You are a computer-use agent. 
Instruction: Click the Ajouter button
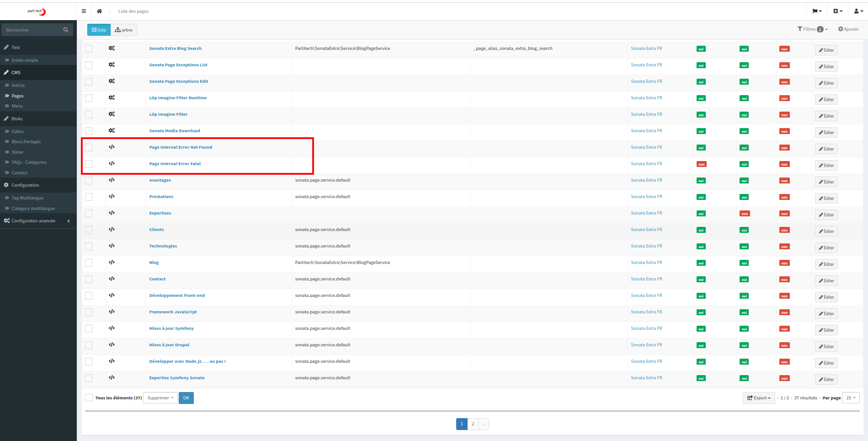point(848,29)
